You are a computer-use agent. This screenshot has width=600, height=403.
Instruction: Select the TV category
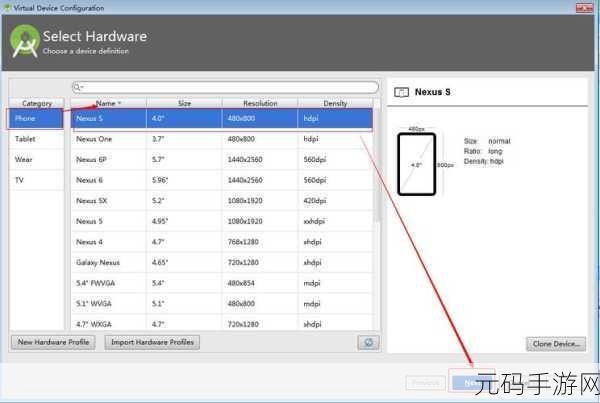click(x=36, y=180)
